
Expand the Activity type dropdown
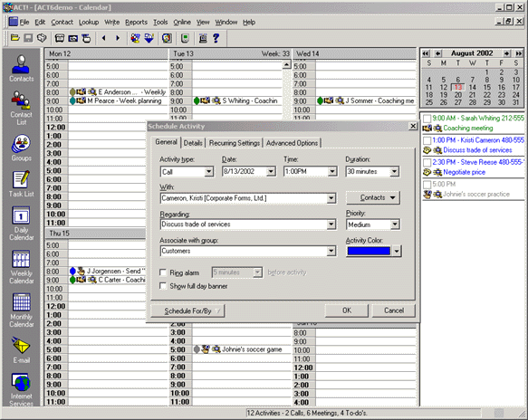pos(209,172)
